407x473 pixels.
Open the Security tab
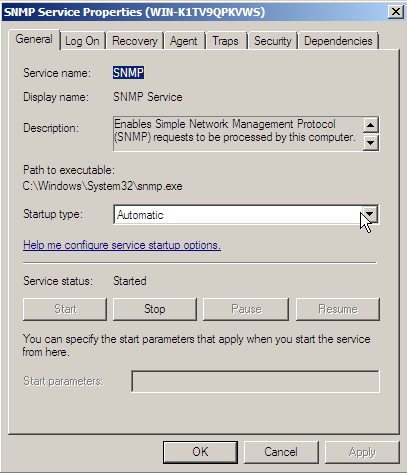click(273, 41)
